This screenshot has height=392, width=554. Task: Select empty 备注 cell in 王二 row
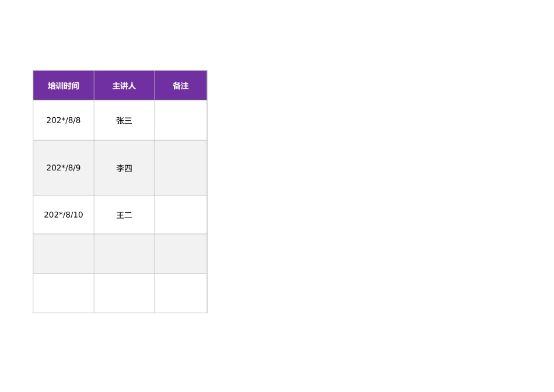pyautogui.click(x=181, y=215)
